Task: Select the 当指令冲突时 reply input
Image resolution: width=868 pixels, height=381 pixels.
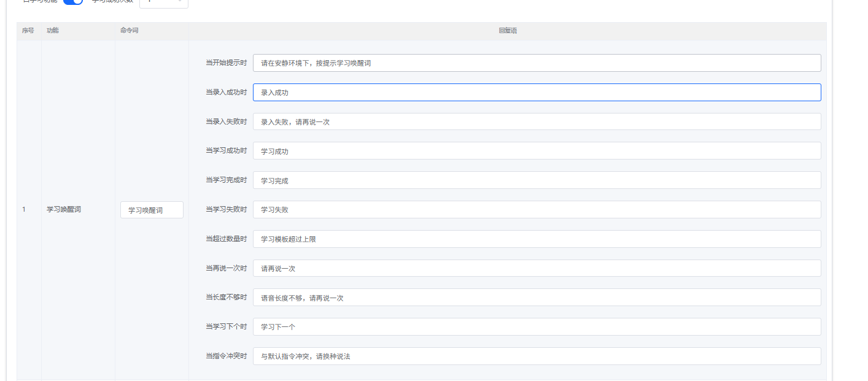Action: 537,356
